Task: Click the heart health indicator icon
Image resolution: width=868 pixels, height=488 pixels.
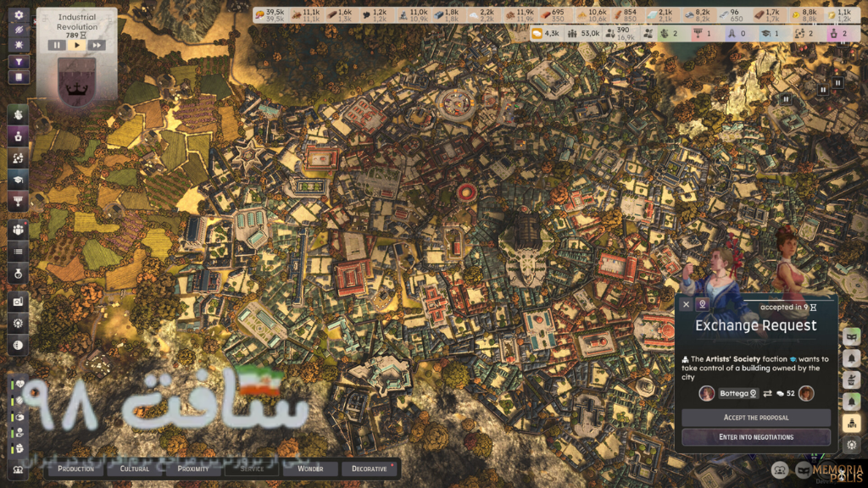Action: (x=19, y=384)
